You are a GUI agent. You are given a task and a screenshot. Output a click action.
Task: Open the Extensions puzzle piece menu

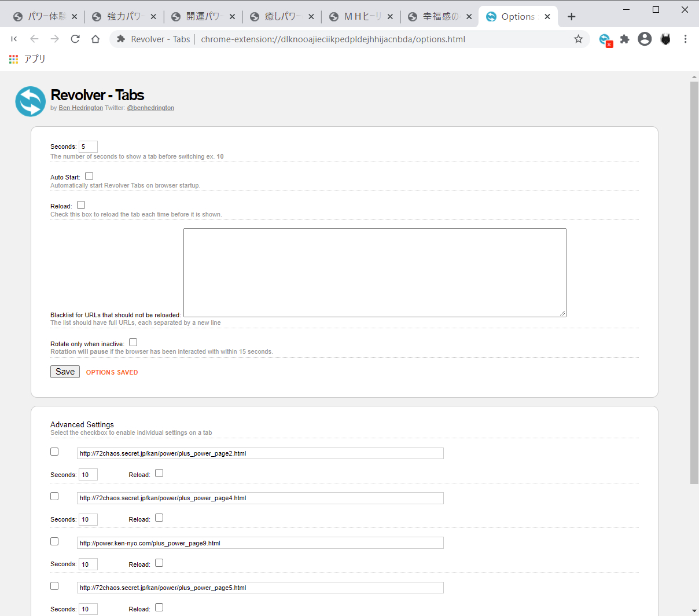point(624,39)
